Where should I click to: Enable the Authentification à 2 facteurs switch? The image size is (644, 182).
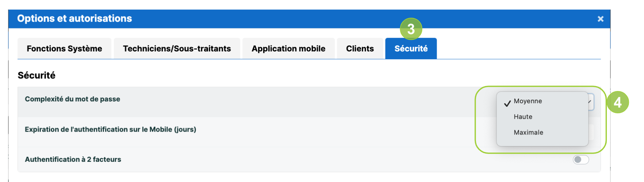[581, 159]
